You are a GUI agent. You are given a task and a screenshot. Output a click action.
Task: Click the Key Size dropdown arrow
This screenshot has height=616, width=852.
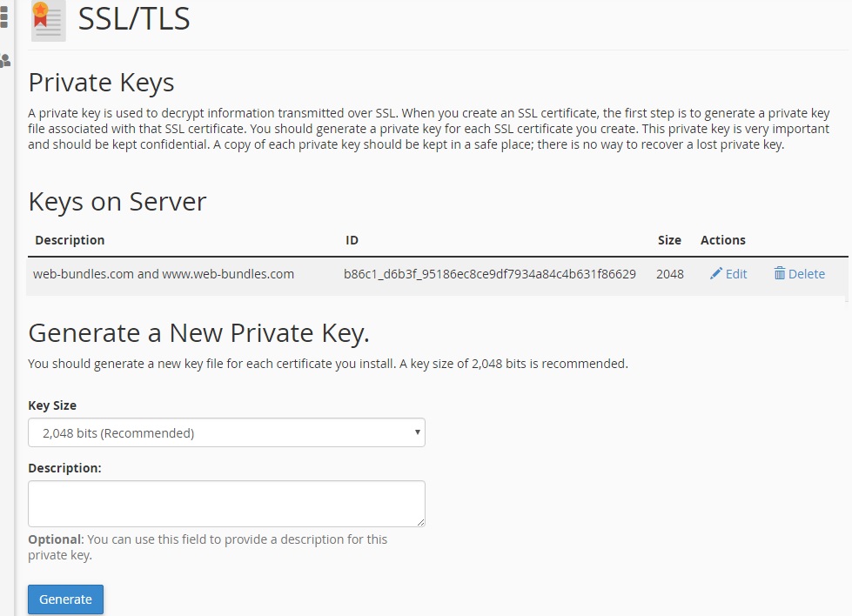(x=418, y=432)
